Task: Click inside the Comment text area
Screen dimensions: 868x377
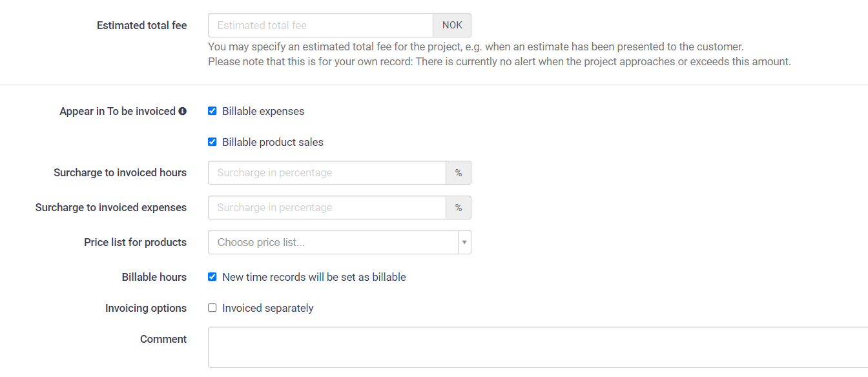Action: (x=538, y=347)
